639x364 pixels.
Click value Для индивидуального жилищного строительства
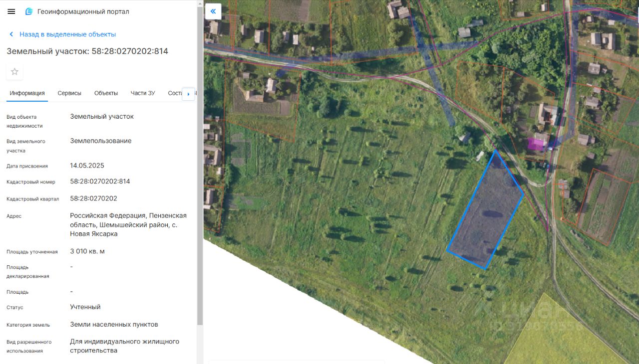tap(124, 346)
